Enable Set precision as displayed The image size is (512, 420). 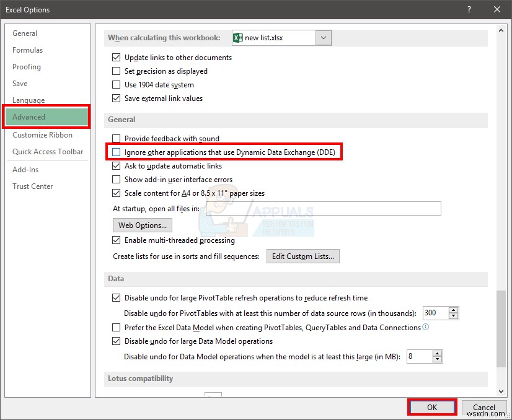pos(117,71)
